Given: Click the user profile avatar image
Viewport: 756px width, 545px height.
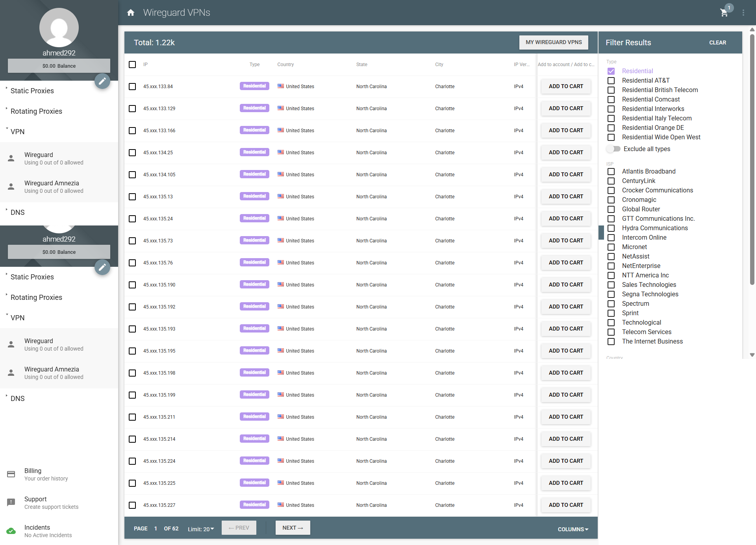Looking at the screenshot, I should [59, 28].
